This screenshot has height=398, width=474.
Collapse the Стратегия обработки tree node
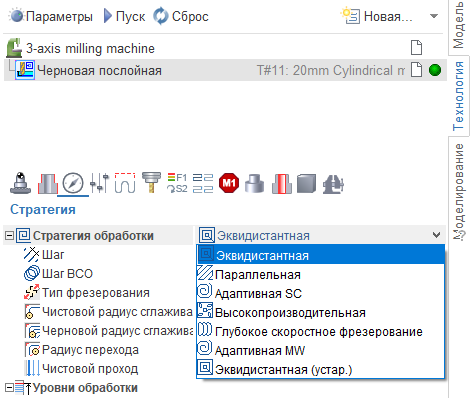tap(9, 236)
